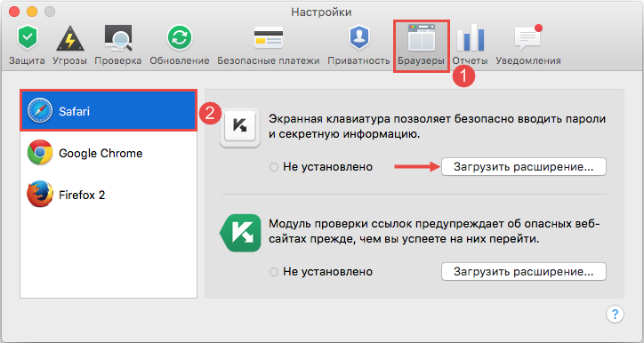Image resolution: width=644 pixels, height=343 pixels.
Task: Select Firefox 2 in browser list
Action: [x=109, y=195]
